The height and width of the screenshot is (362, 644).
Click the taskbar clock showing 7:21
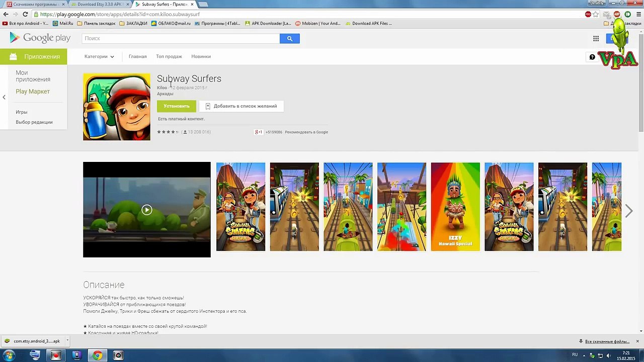[x=626, y=355]
